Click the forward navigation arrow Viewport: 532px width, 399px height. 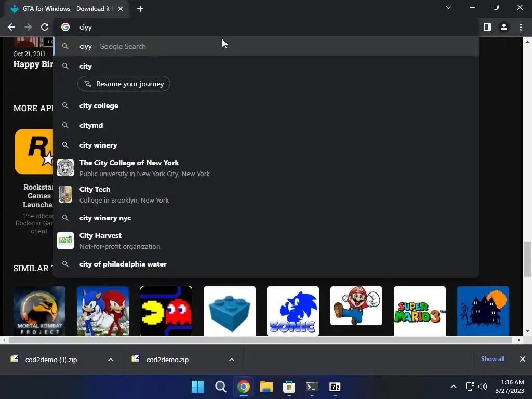(28, 27)
